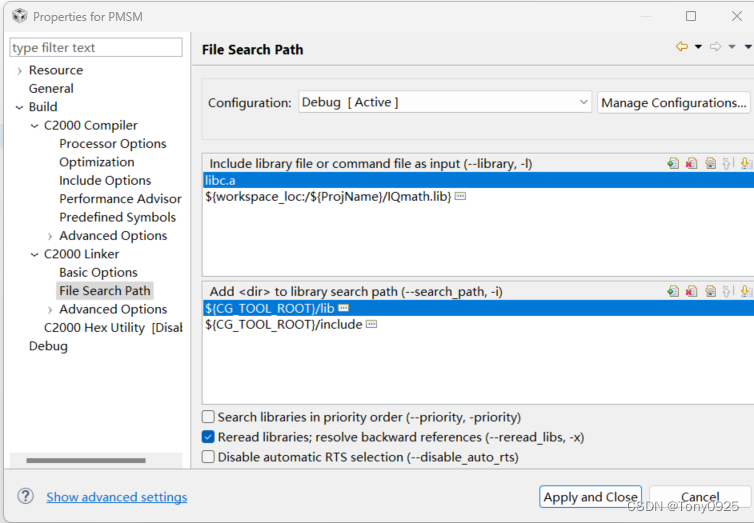This screenshot has width=754, height=523.
Task: Click Add icon in library file list
Action: [x=673, y=163]
